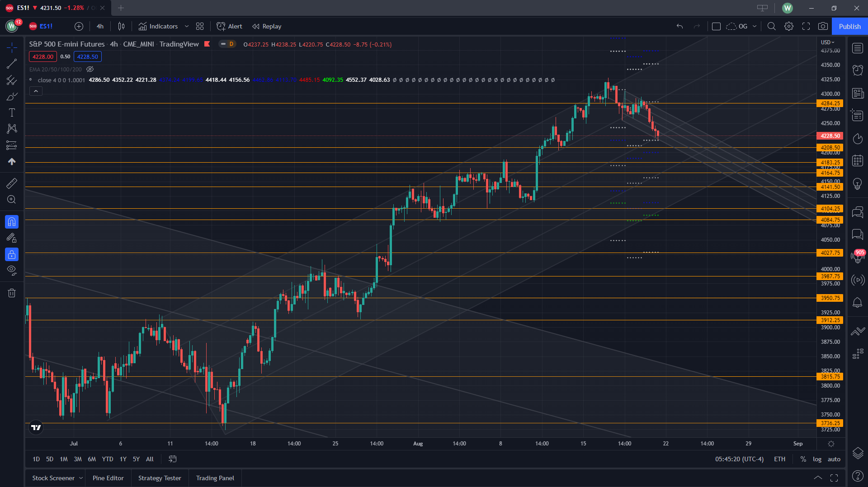
Task: Toggle auto scale mode
Action: pos(834,459)
